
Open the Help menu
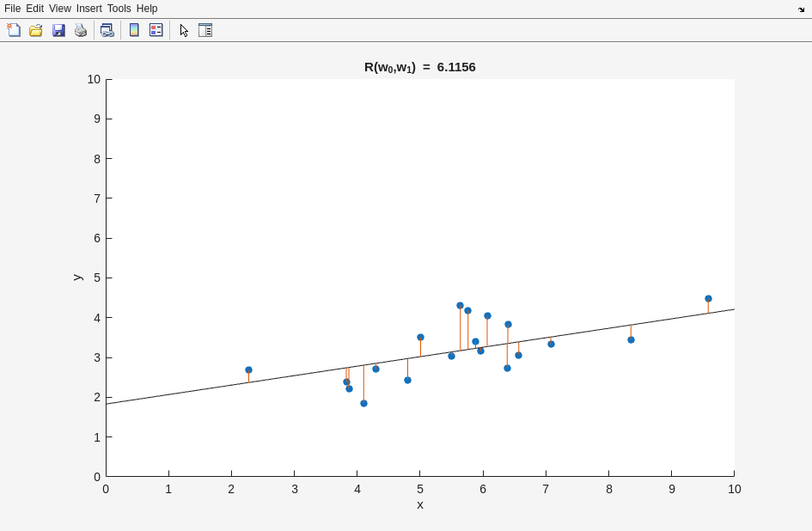147,9
